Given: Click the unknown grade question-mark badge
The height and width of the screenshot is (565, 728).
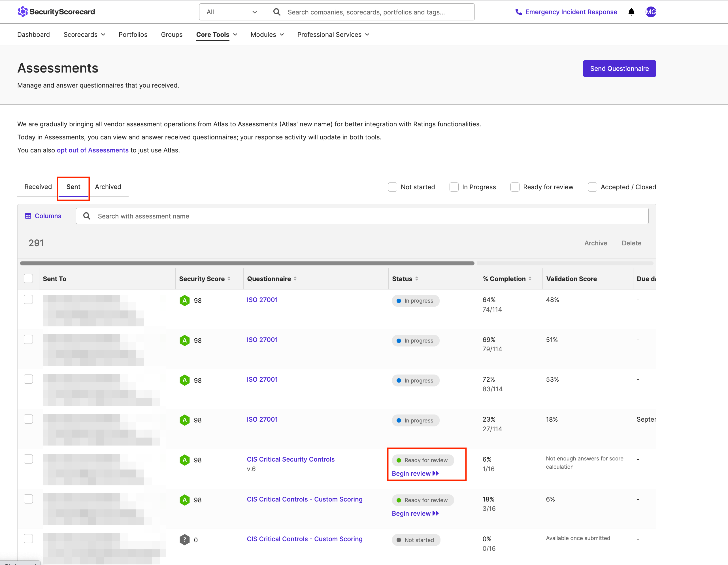Looking at the screenshot, I should pyautogui.click(x=185, y=540).
